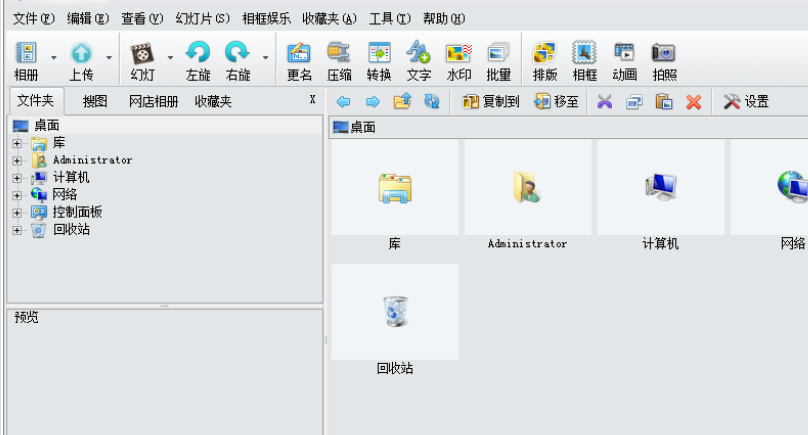Open the 收藏夹(A) menu
This screenshot has height=435, width=808.
point(329,19)
